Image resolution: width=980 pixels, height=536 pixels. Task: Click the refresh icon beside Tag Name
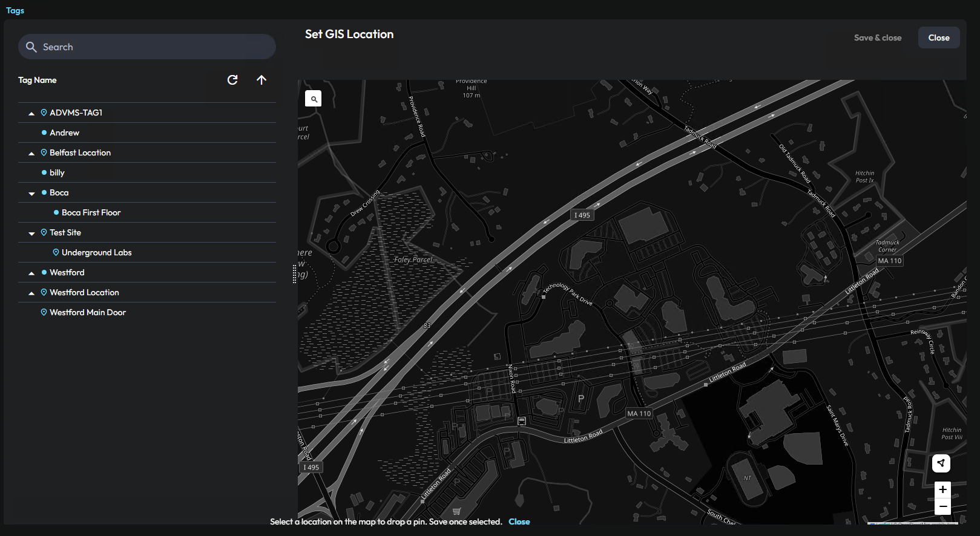(232, 80)
